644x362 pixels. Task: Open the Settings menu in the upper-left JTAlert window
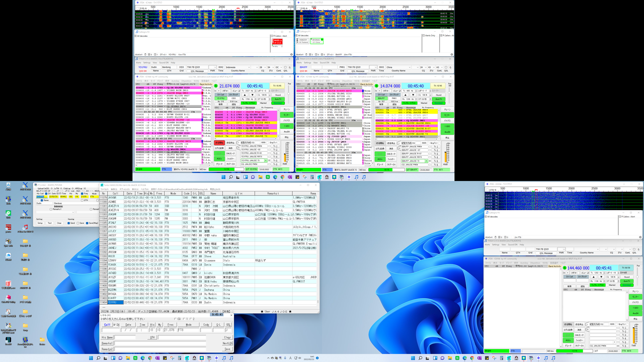pos(147,62)
